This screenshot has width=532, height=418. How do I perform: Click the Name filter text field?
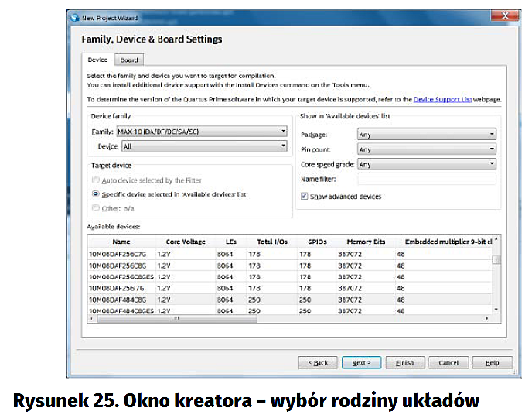pyautogui.click(x=426, y=180)
